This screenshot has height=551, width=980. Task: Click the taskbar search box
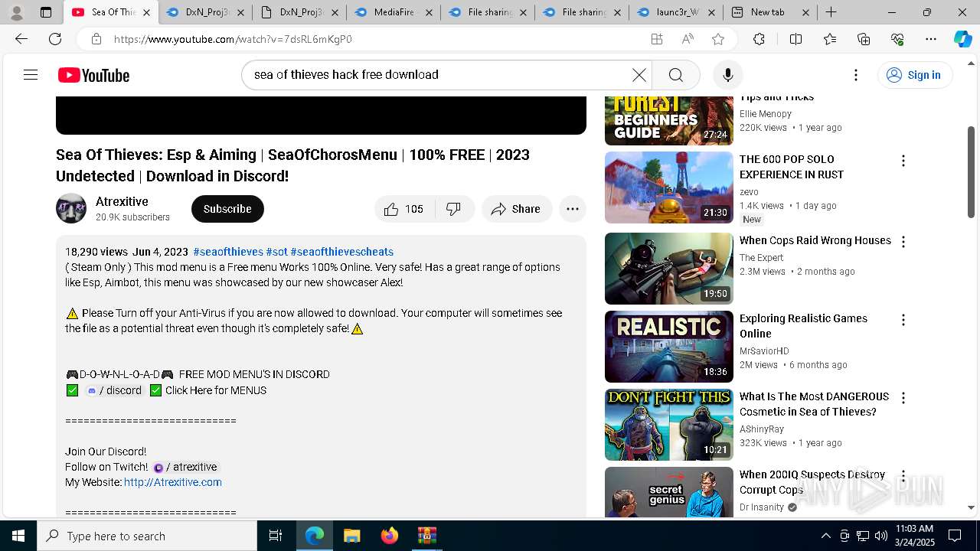pos(147,536)
